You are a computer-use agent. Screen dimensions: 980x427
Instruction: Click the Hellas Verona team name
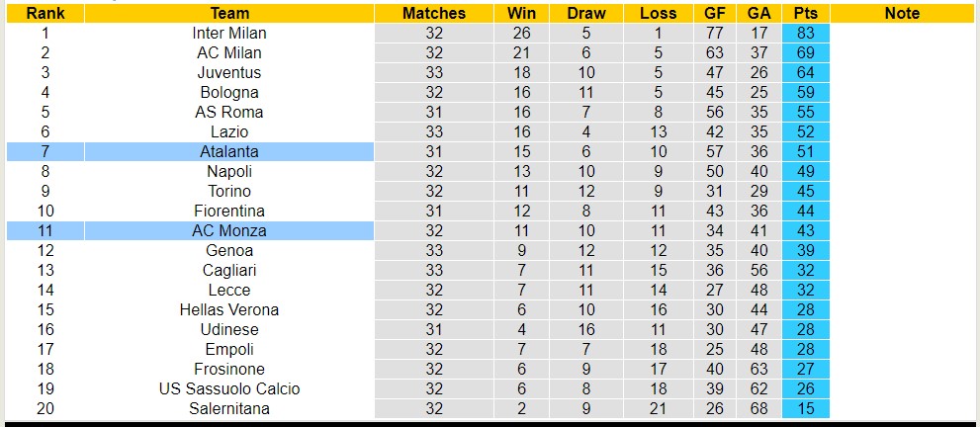(229, 309)
